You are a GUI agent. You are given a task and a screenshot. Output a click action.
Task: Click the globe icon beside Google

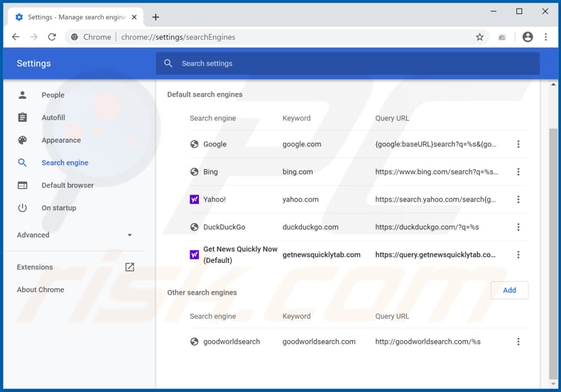coord(195,144)
